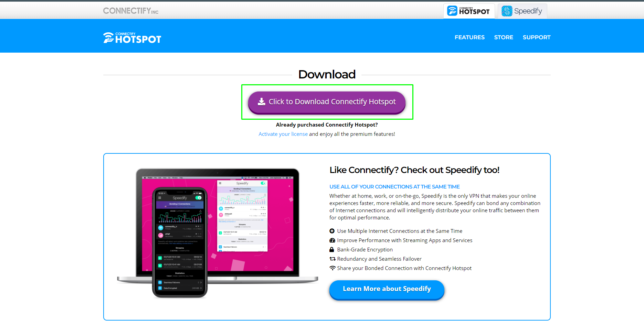
Task: Click plus-circle icon beside Use Multiple Internet Connections
Action: coord(332,231)
